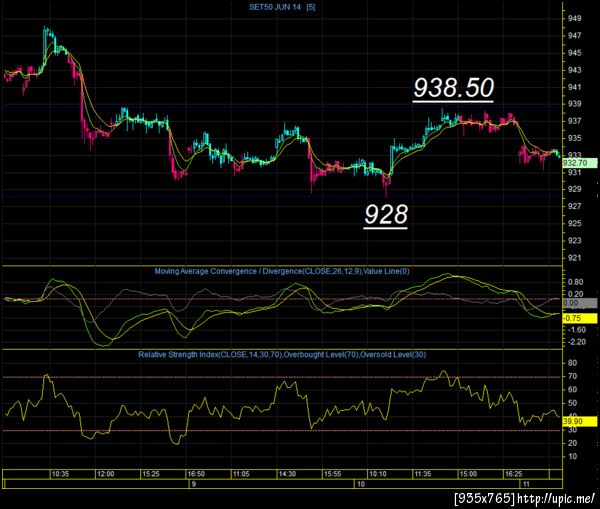Click the SET50 JUN 14 chart title
This screenshot has width=600, height=509.
282,7
